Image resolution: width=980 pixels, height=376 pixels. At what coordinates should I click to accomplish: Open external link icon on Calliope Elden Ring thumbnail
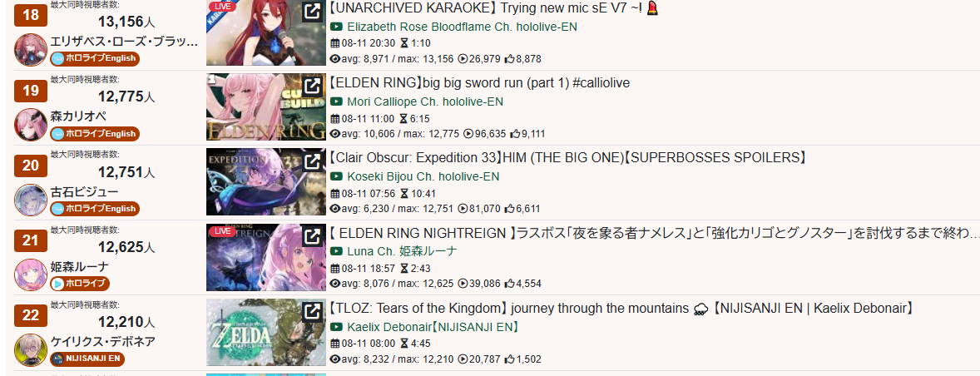coord(313,87)
